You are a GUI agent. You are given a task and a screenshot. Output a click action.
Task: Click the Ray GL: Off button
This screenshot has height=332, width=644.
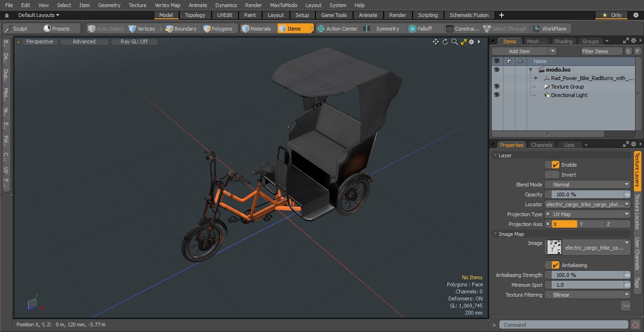(x=134, y=42)
